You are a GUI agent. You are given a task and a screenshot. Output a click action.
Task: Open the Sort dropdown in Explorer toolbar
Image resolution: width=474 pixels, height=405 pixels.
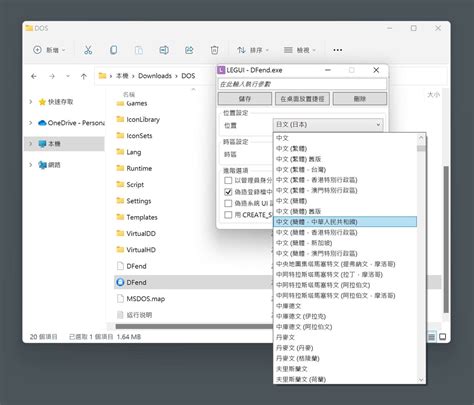pyautogui.click(x=253, y=50)
